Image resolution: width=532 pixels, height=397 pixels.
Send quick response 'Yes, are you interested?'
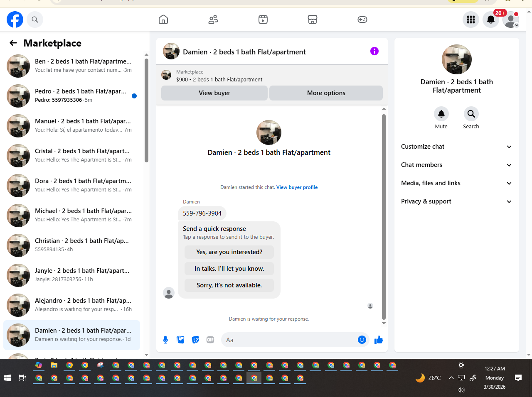[229, 252]
